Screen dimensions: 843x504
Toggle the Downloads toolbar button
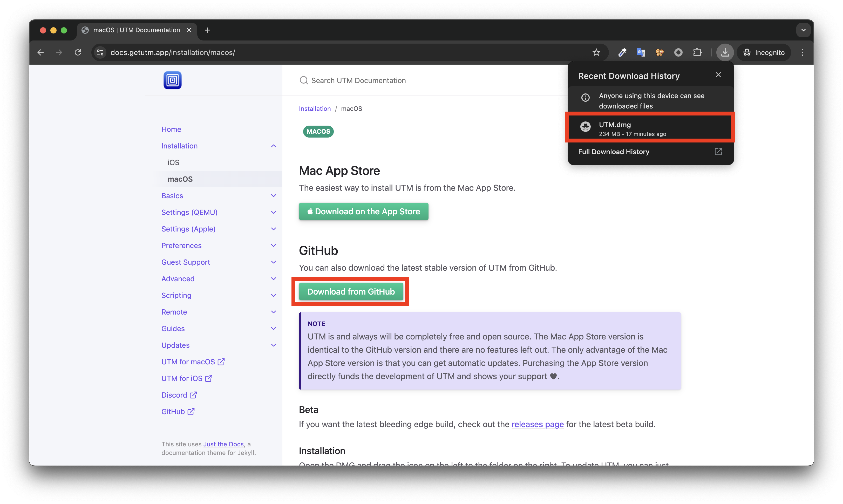(x=725, y=52)
